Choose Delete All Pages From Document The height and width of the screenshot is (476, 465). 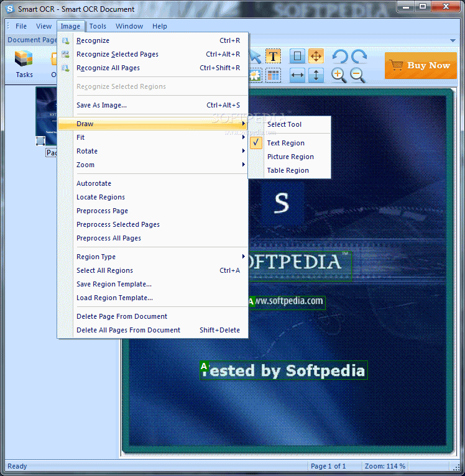pos(152,330)
